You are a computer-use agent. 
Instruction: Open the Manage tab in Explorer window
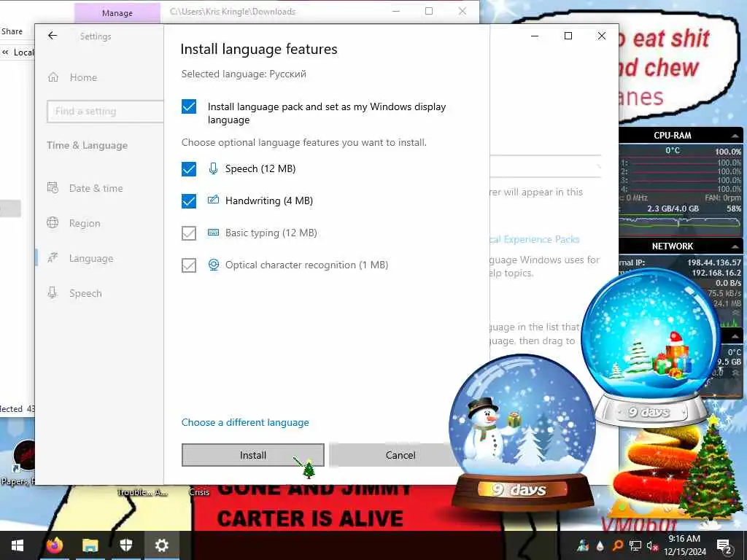click(x=117, y=13)
